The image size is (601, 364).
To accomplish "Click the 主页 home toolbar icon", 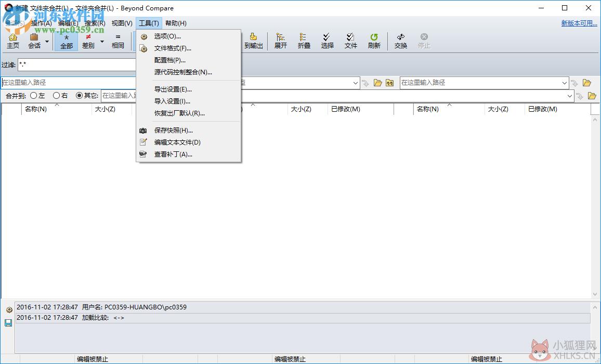I will [12, 41].
